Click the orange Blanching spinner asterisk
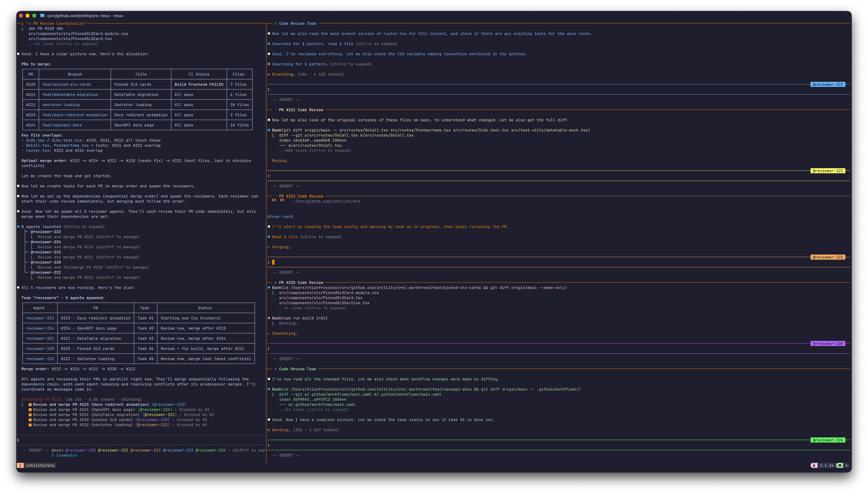 [x=269, y=74]
